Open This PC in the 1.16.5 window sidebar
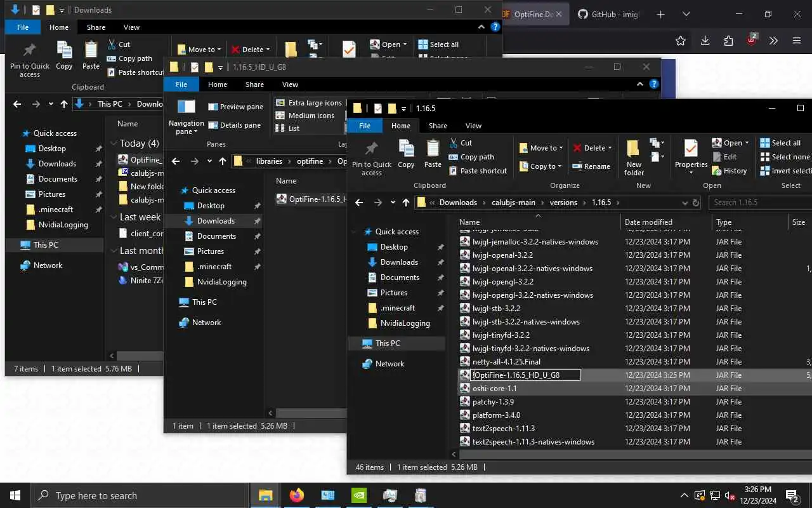The height and width of the screenshot is (508, 812). [388, 344]
